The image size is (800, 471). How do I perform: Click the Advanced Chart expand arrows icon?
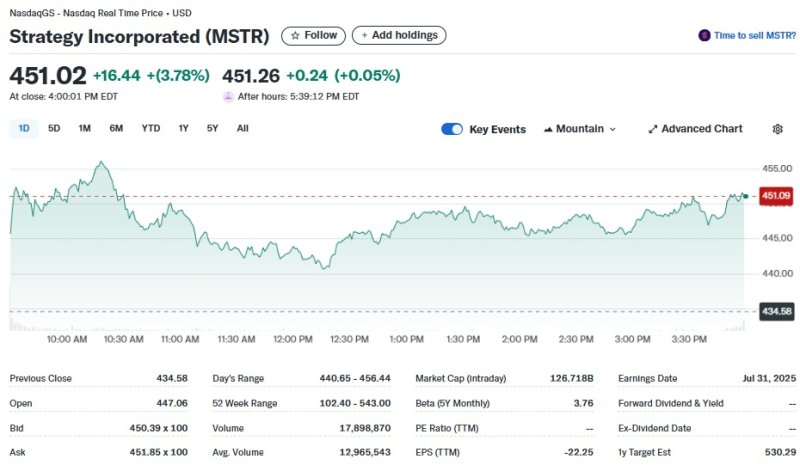click(x=653, y=129)
